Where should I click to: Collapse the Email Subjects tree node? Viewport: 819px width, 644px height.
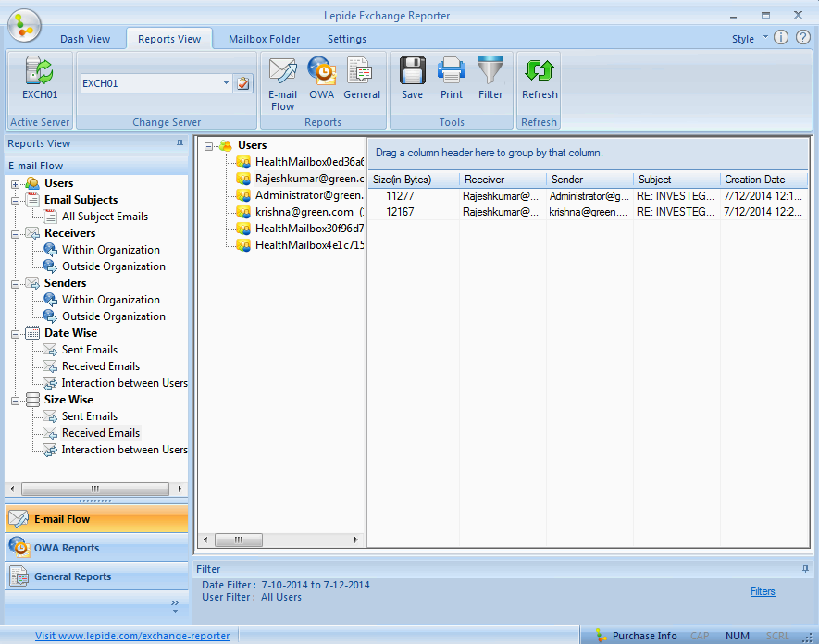click(15, 201)
